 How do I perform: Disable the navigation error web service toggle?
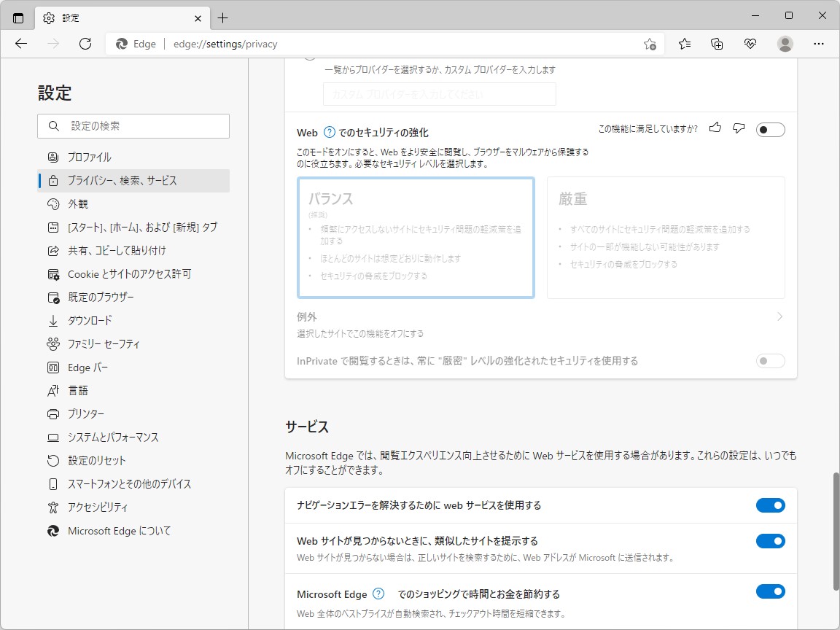pyautogui.click(x=771, y=505)
